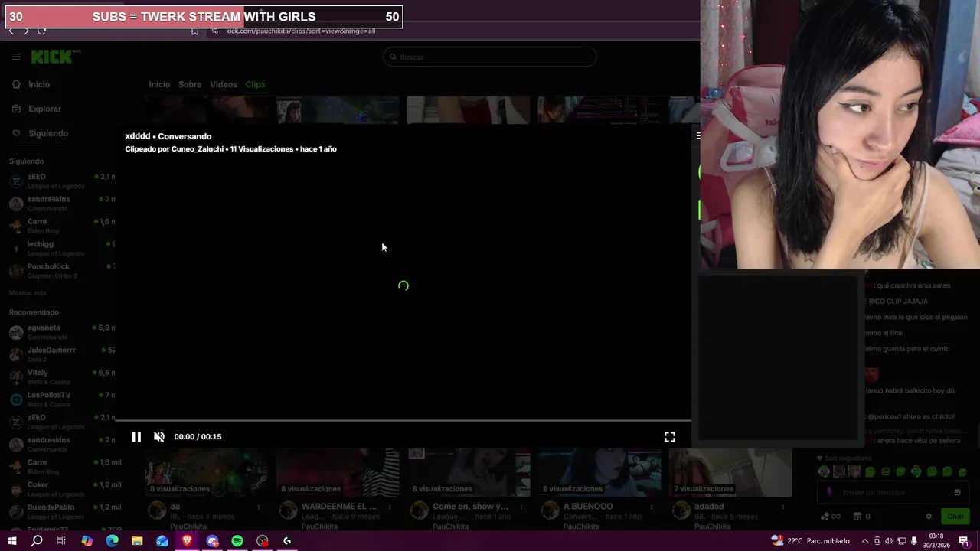Open the Kick hamburger menu
980x551 pixels.
[16, 57]
